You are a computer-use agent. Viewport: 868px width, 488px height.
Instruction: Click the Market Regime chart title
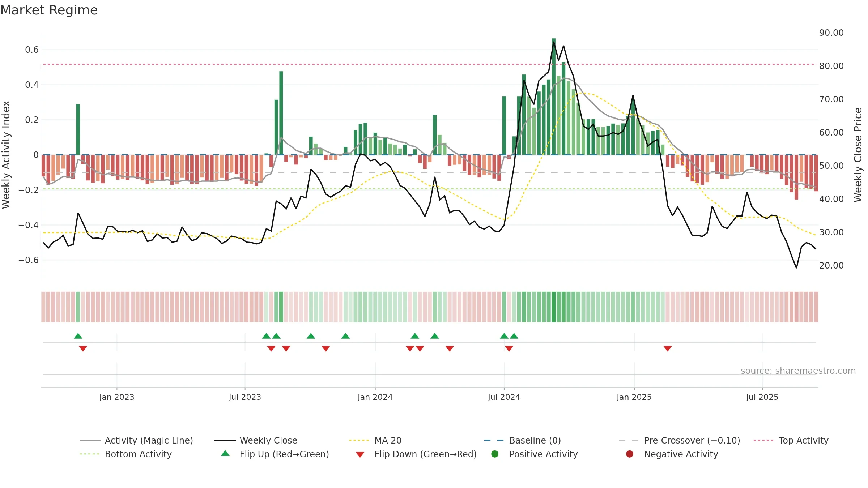coord(49,10)
